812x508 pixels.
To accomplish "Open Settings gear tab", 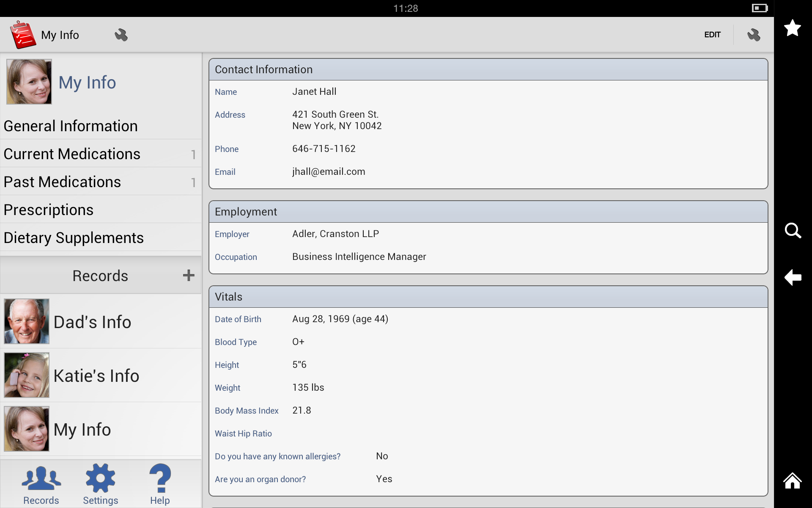I will pyautogui.click(x=100, y=485).
